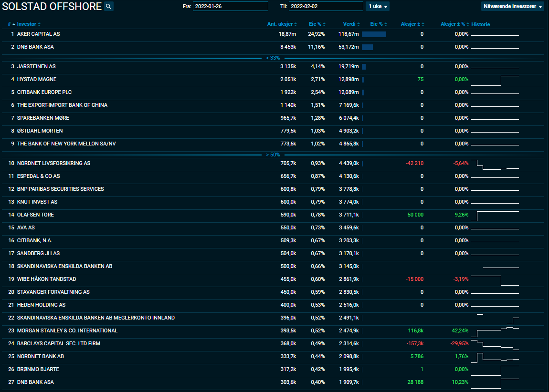
Task: Click the Historie column header
Action: (480, 24)
